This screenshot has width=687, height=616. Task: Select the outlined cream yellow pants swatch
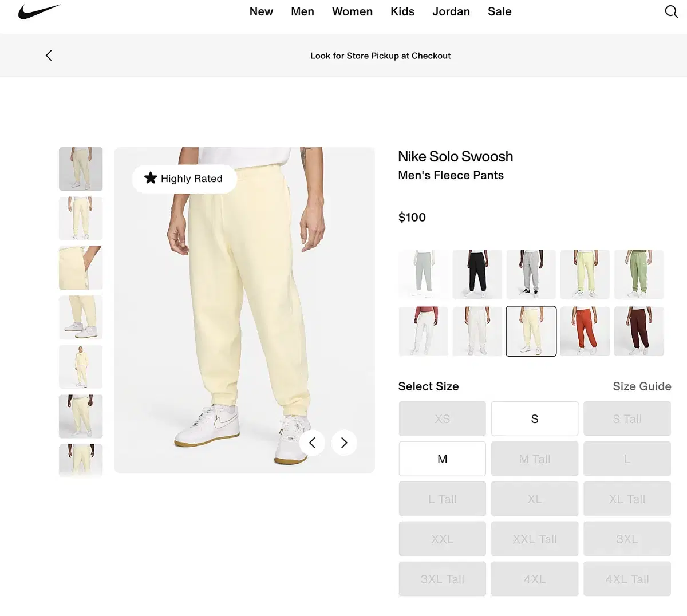[x=531, y=331]
